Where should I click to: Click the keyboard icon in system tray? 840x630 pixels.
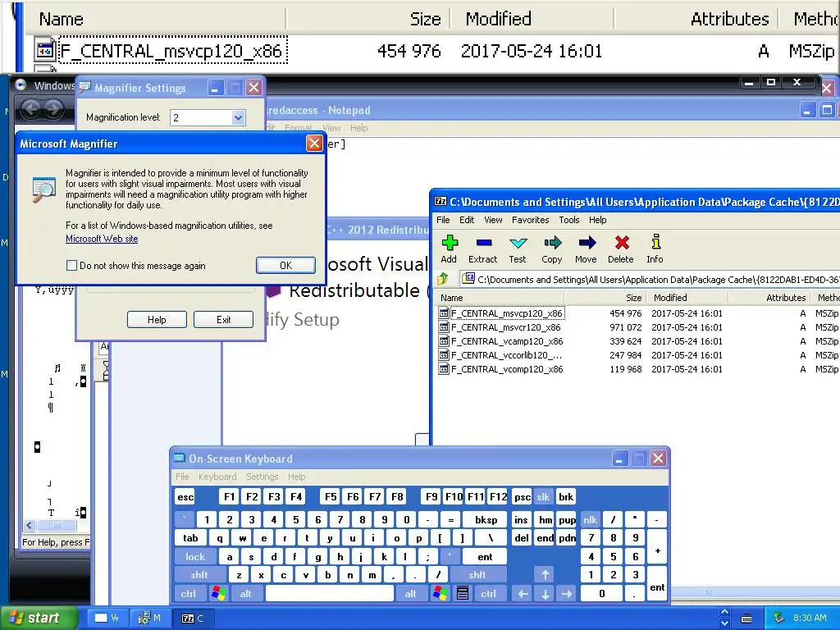[746, 619]
